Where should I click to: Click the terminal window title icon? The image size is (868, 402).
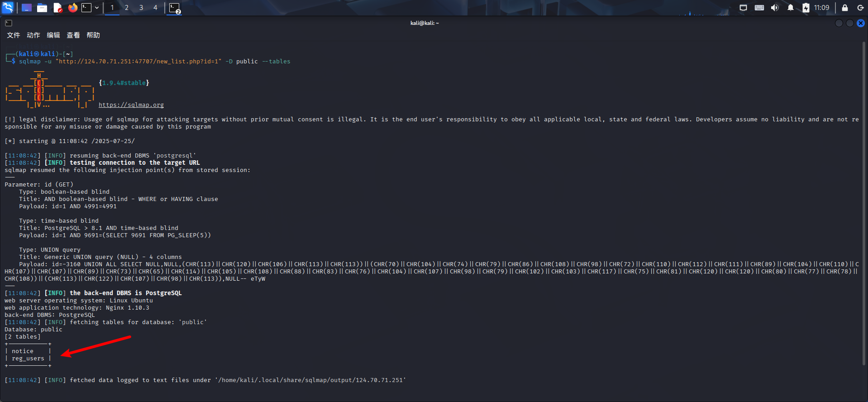point(9,23)
